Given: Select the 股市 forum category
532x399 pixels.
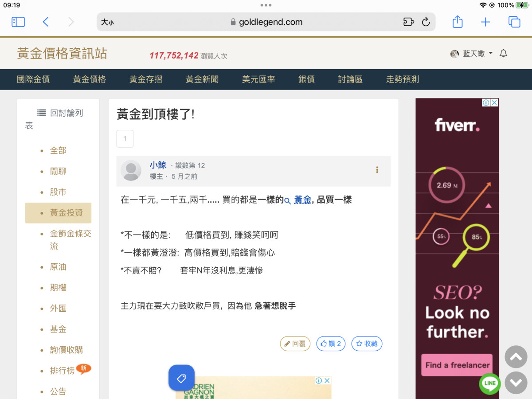Looking at the screenshot, I should 58,192.
